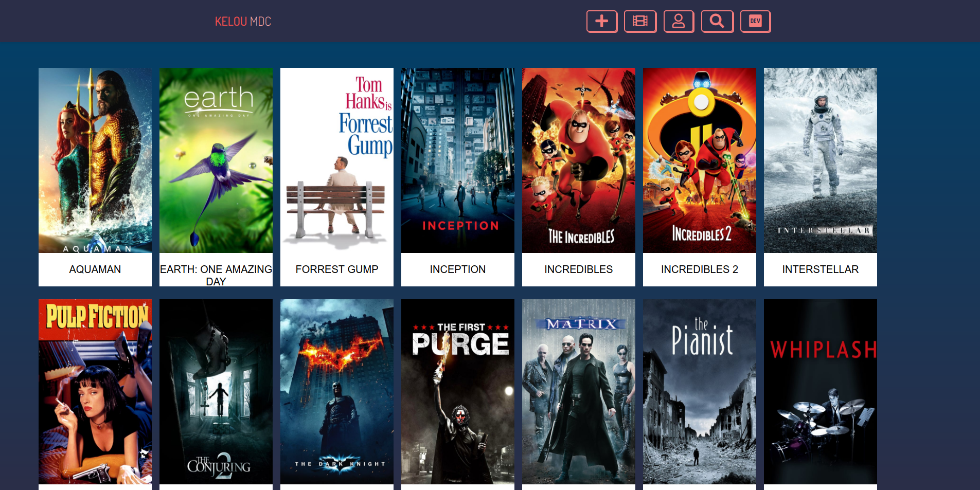The height and width of the screenshot is (490, 980).
Task: Click the magnifying glass search icon
Action: click(x=717, y=22)
